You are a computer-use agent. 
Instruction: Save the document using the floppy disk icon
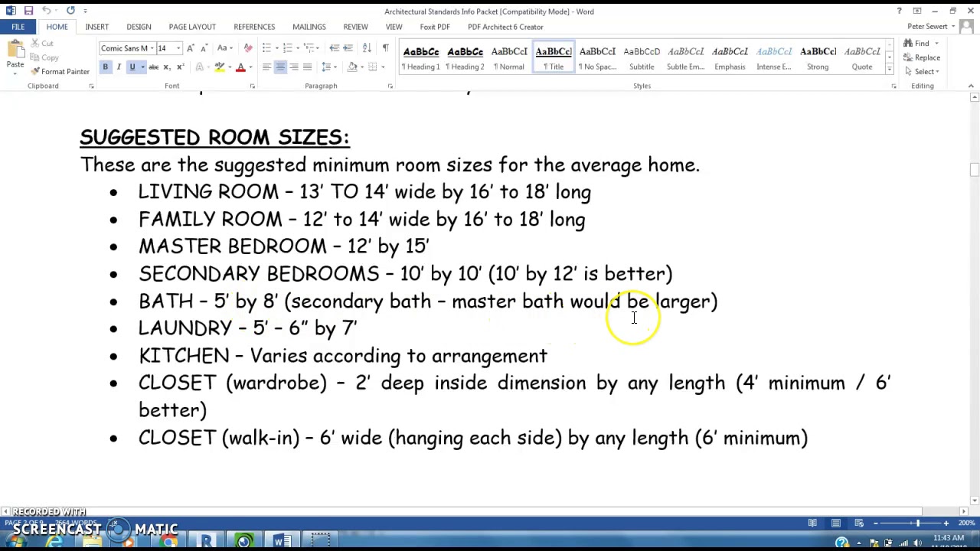coord(28,11)
